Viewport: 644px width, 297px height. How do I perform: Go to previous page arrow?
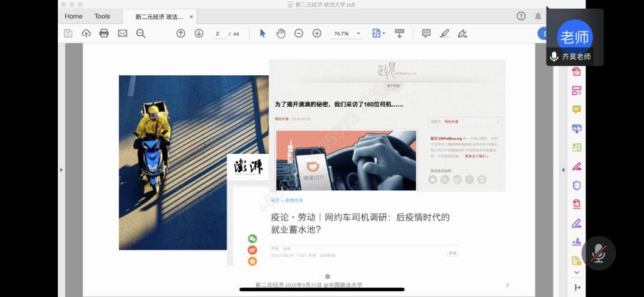[180, 33]
